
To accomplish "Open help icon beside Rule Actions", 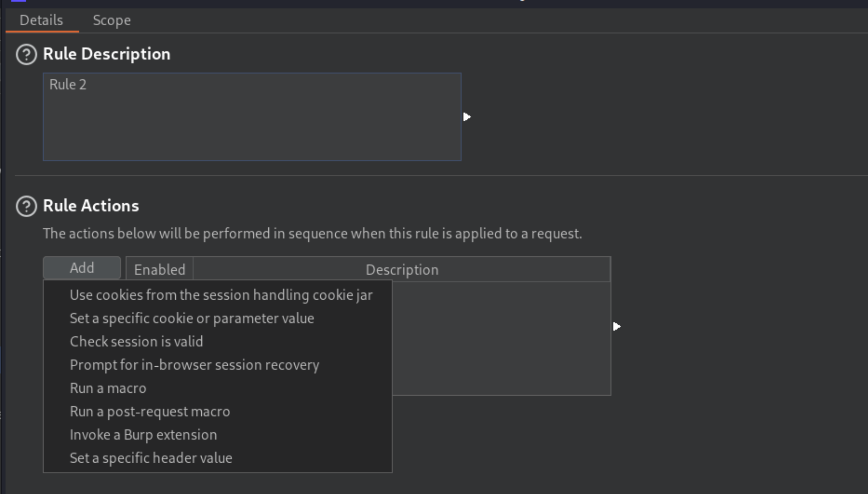I will (x=26, y=206).
